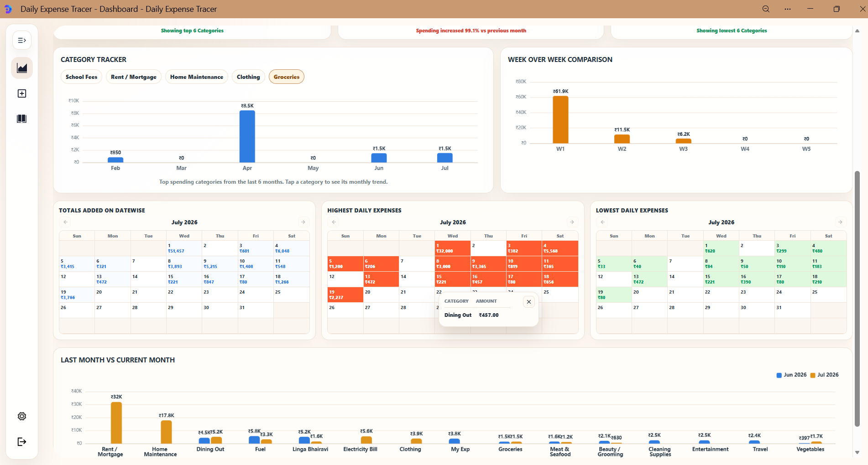Click the app logo in title bar
868x465 pixels.
pos(8,9)
